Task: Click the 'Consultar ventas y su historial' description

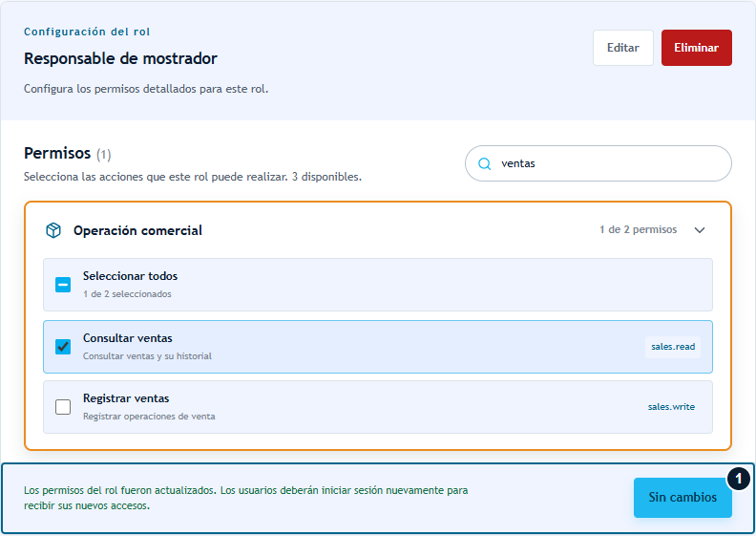Action: click(x=147, y=356)
